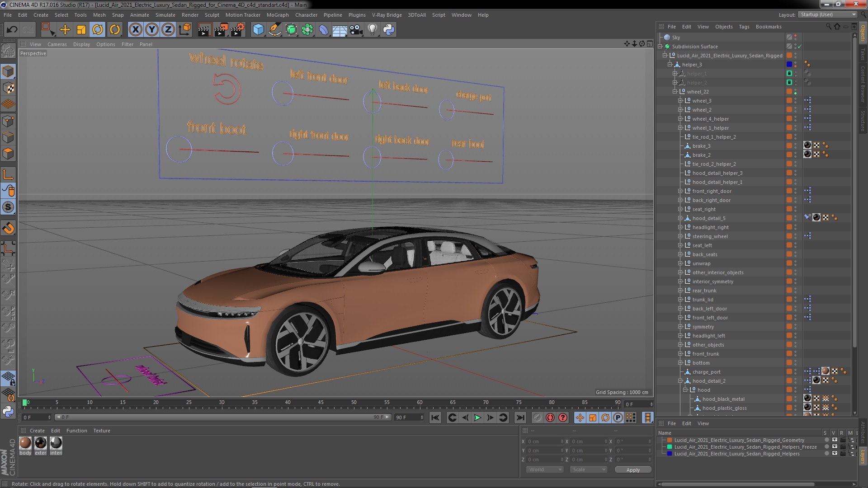Add a Light object

[x=373, y=30]
